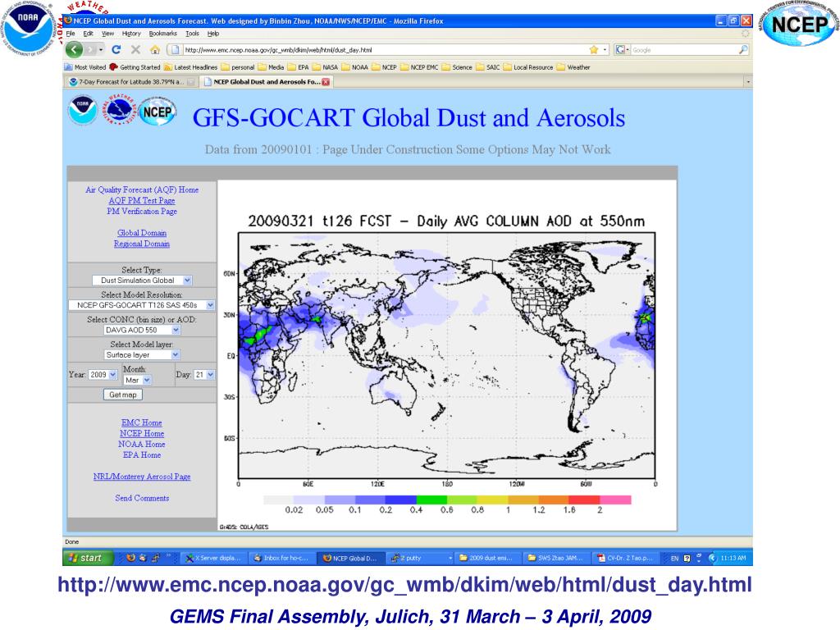Follow the Global Domain link

[142, 232]
